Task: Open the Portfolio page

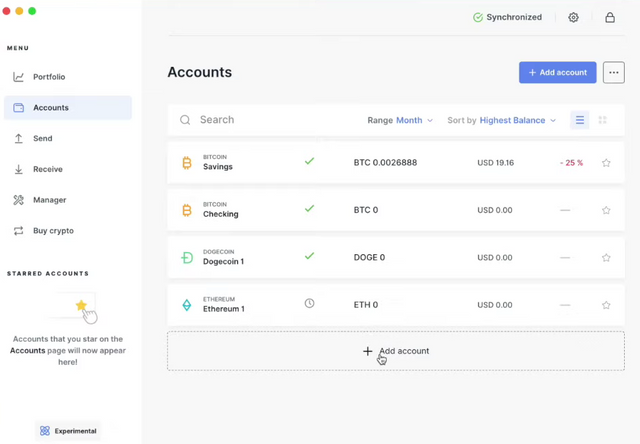Action: [49, 77]
